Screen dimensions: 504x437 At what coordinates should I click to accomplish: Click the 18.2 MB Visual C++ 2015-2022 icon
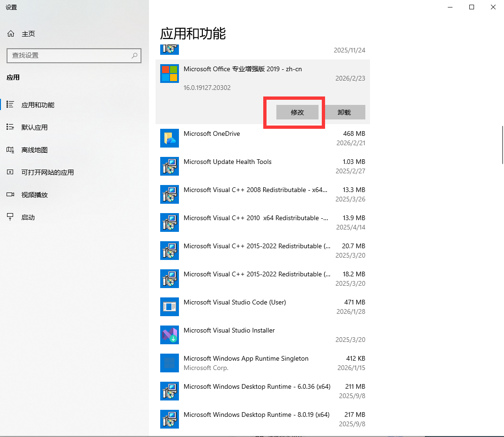click(170, 279)
